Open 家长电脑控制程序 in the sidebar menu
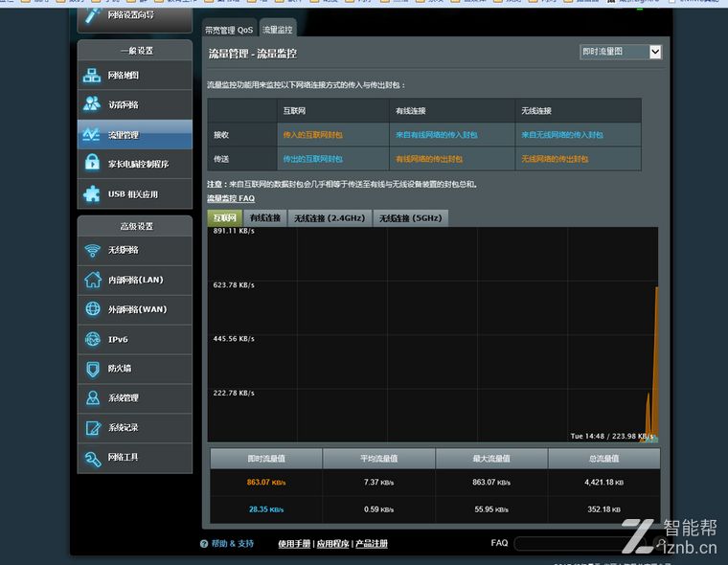This screenshot has width=728, height=565. click(135, 164)
